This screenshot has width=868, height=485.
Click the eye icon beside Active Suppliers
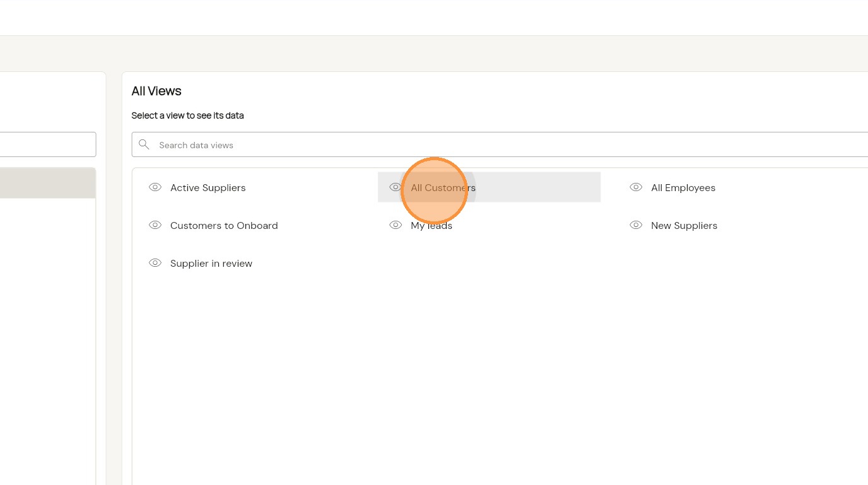[155, 187]
